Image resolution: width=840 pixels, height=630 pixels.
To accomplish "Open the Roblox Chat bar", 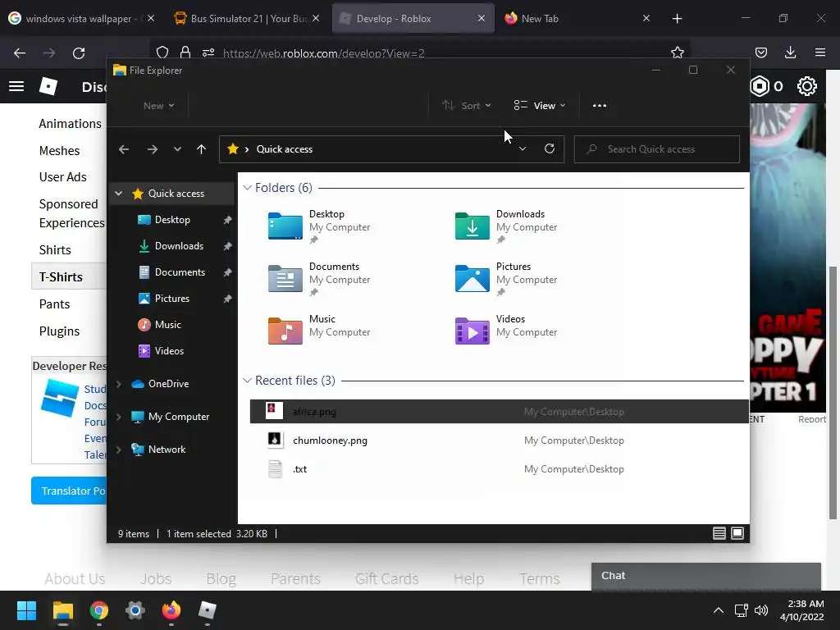I will (x=706, y=576).
